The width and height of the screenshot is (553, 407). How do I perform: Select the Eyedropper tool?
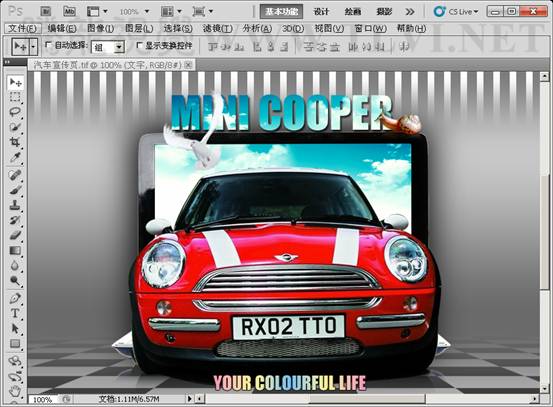[x=15, y=157]
